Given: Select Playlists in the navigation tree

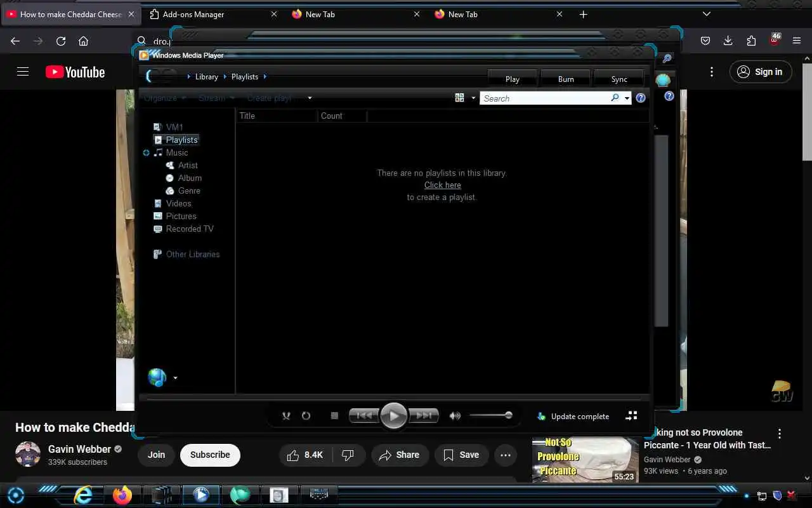Looking at the screenshot, I should (x=176, y=140).
